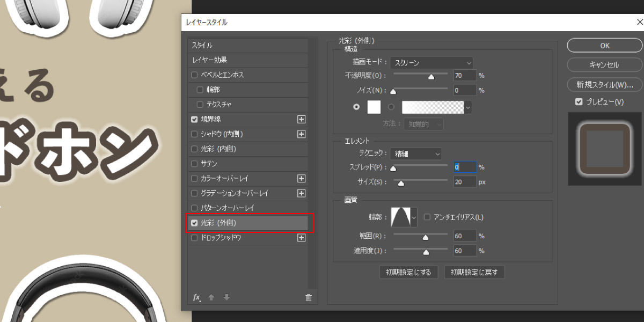
Task: Click the ノイズ value field showing 0
Action: pos(465,90)
